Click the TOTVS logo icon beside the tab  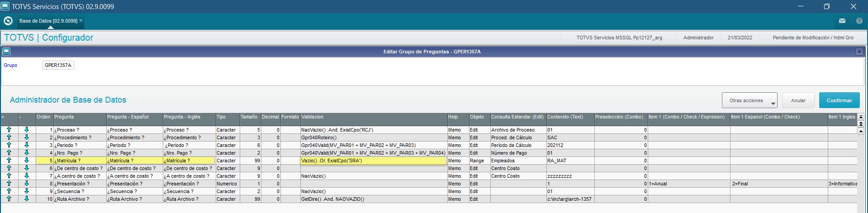pos(8,21)
